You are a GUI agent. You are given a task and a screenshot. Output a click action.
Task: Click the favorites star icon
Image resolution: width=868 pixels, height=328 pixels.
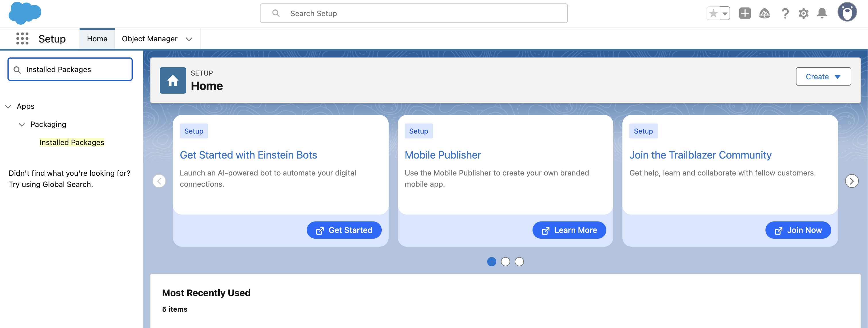click(713, 13)
